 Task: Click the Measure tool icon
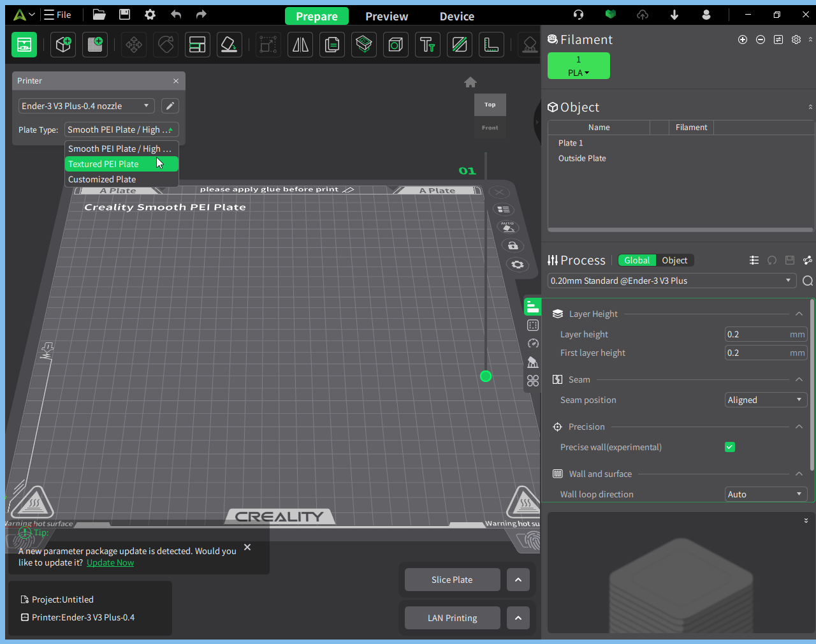[x=492, y=45]
